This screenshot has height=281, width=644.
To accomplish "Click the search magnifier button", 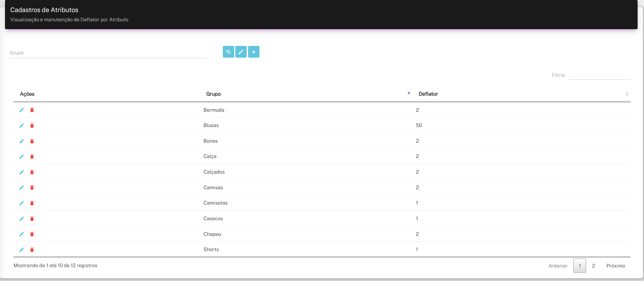I will pyautogui.click(x=229, y=52).
